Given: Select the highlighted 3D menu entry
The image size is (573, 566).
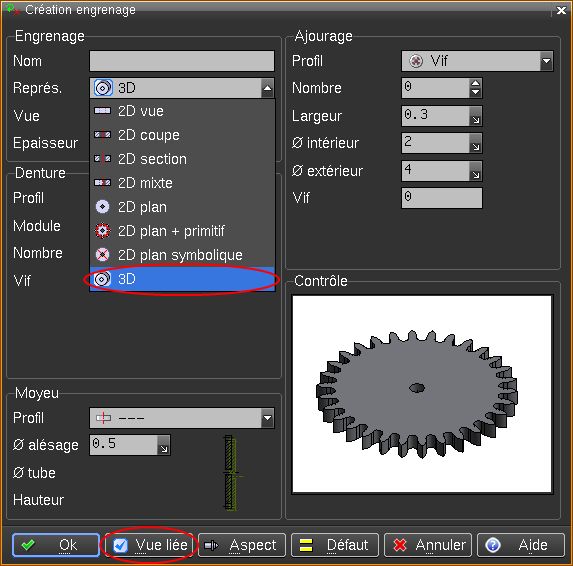Looking at the screenshot, I should 182,279.
